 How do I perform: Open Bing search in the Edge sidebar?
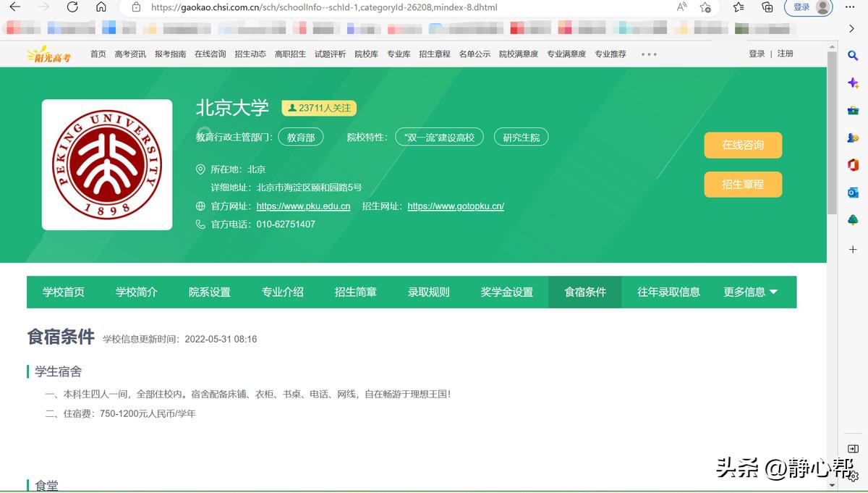[x=852, y=54]
